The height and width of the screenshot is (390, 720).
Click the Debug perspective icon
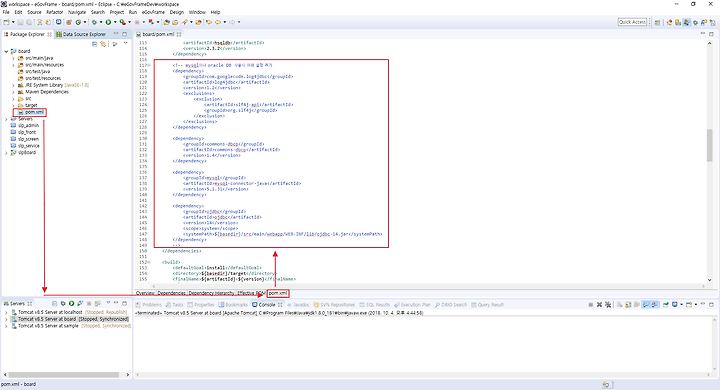point(695,22)
